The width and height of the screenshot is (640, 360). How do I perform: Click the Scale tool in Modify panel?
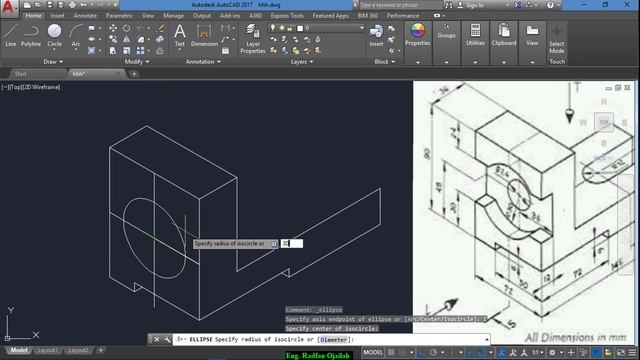(x=127, y=51)
